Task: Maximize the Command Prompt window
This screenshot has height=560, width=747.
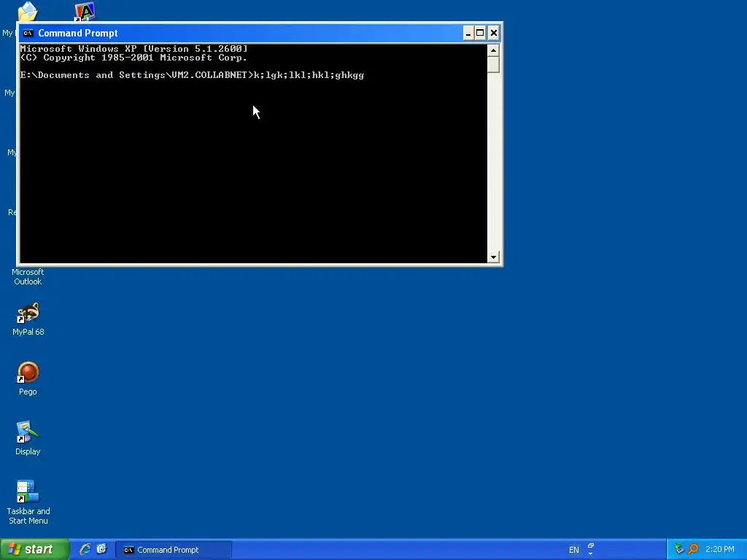Action: tap(480, 33)
